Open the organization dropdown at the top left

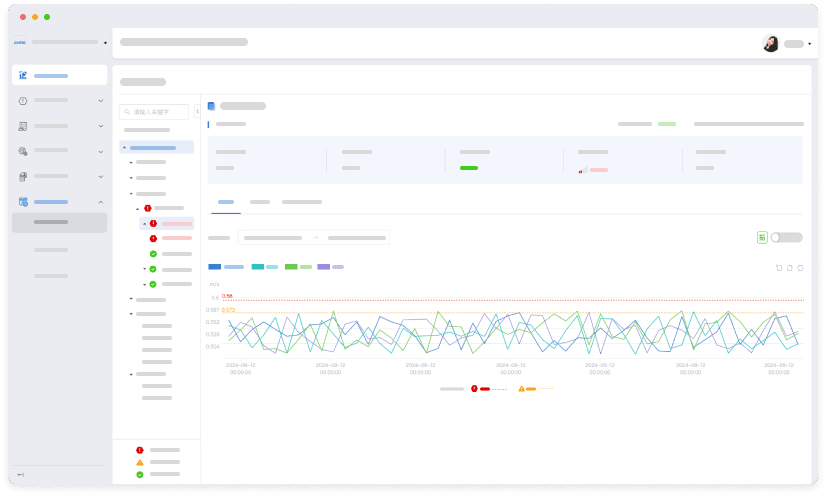click(106, 43)
